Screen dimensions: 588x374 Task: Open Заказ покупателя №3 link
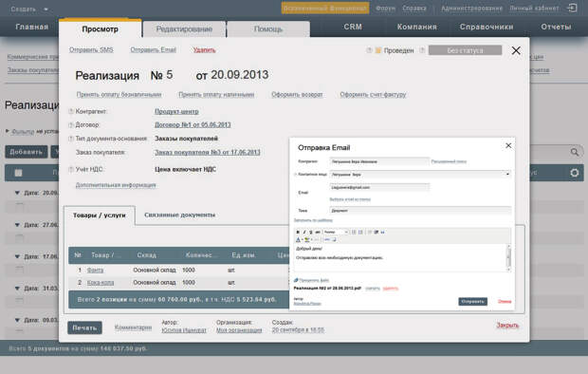[208, 152]
